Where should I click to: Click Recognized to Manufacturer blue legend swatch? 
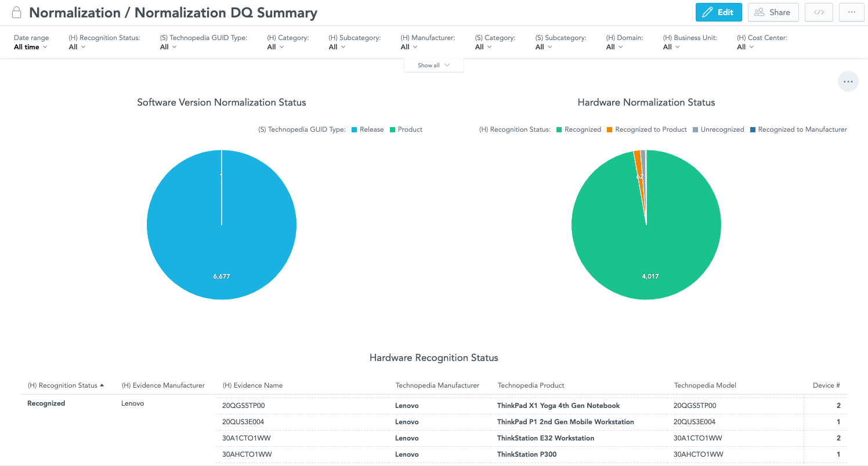(753, 129)
